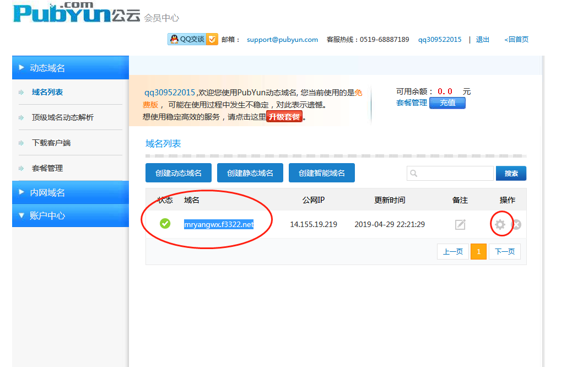Click the 创建智能域名 button
This screenshot has height=367, width=588.
tap(322, 173)
